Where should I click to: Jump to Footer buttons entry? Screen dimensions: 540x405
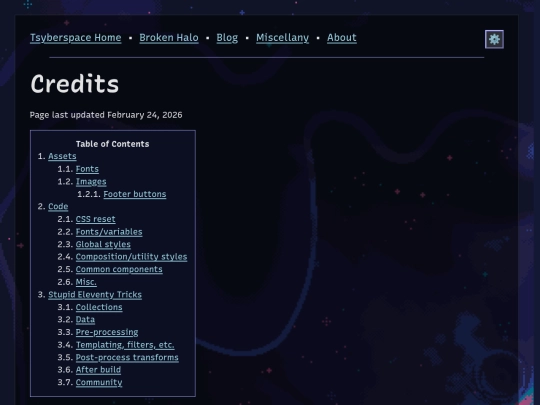135,194
